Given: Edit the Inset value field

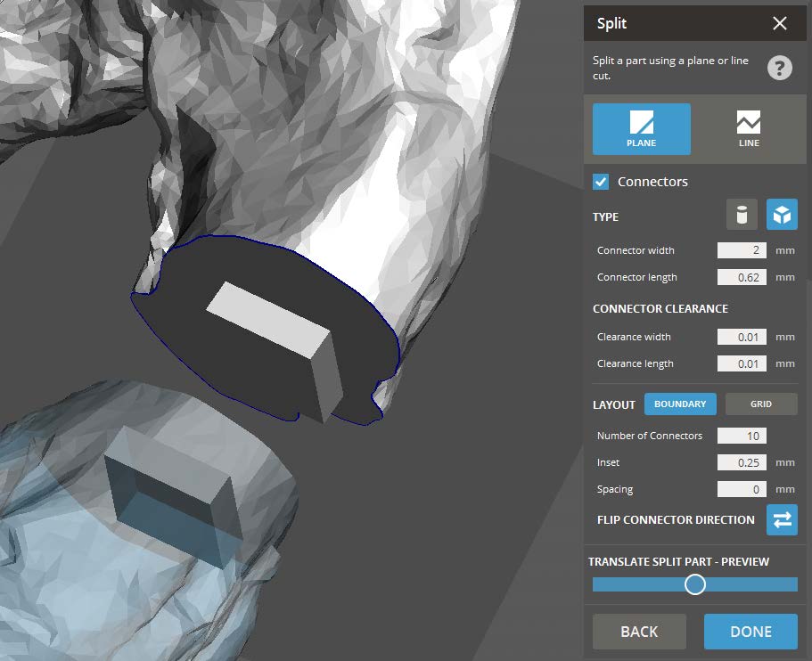Looking at the screenshot, I should [x=742, y=462].
